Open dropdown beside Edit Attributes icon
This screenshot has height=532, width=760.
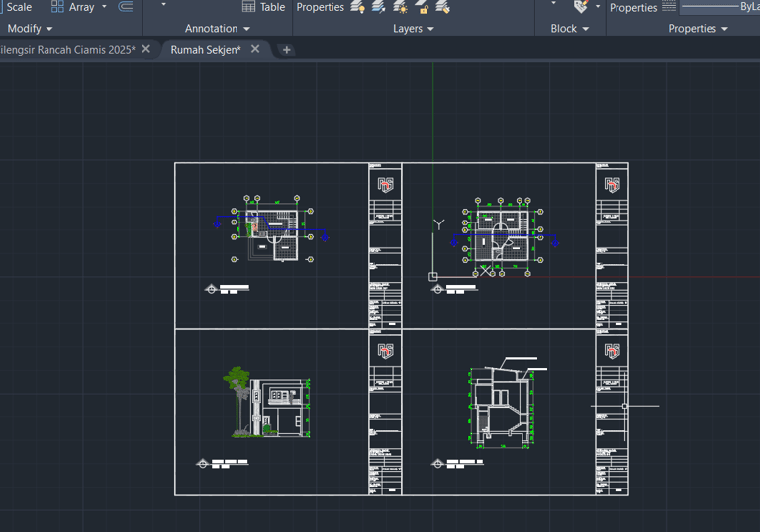point(598,6)
